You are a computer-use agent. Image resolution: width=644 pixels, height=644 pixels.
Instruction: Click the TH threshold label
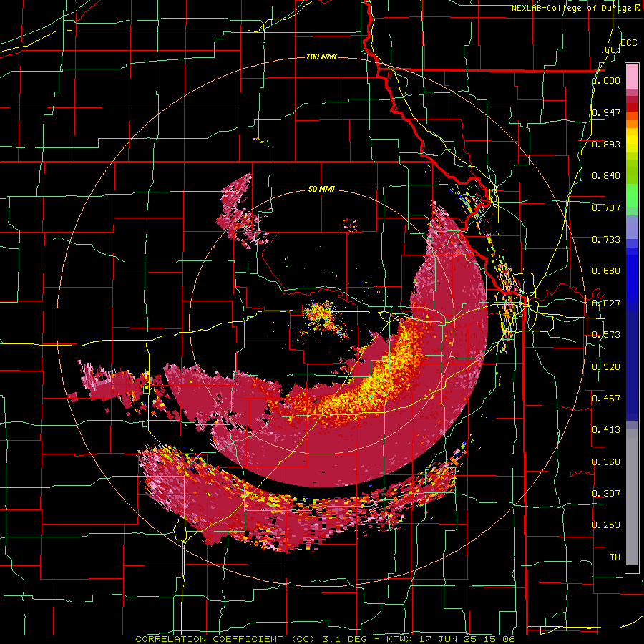coord(615,557)
